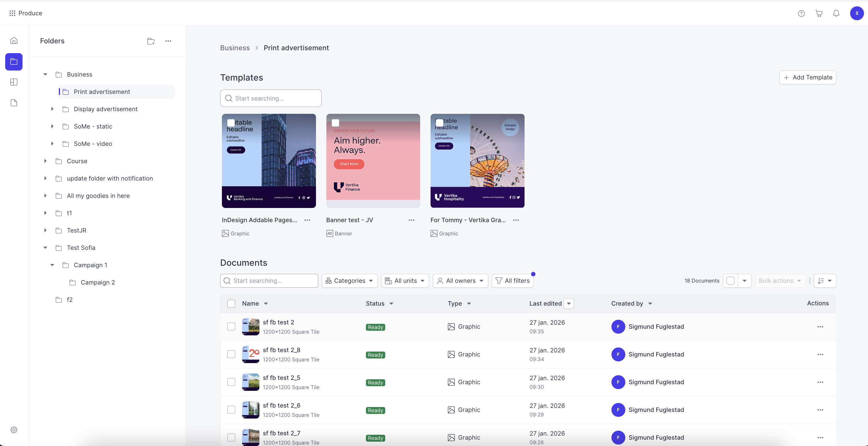Open the Bulk actions dropdown
868x446 pixels.
click(x=780, y=281)
